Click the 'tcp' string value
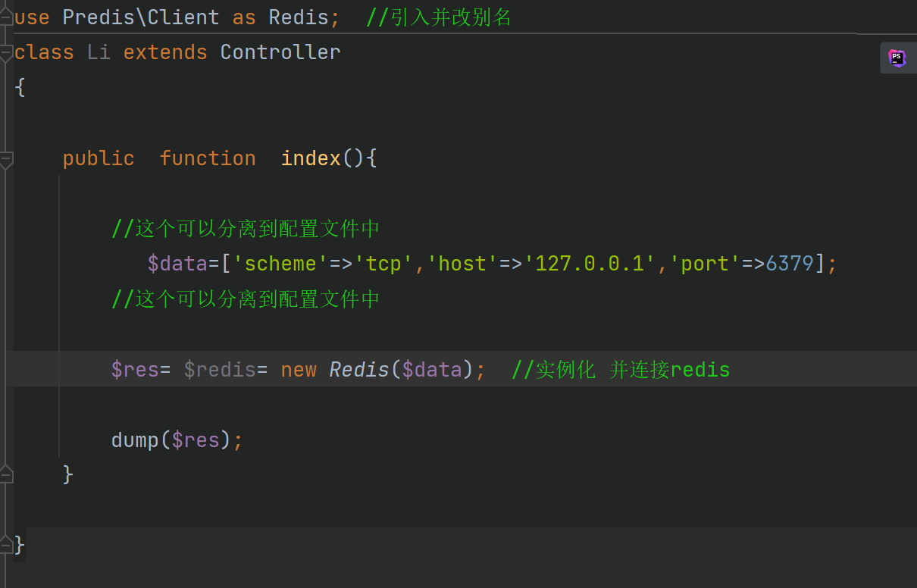917x588 pixels. tap(383, 264)
